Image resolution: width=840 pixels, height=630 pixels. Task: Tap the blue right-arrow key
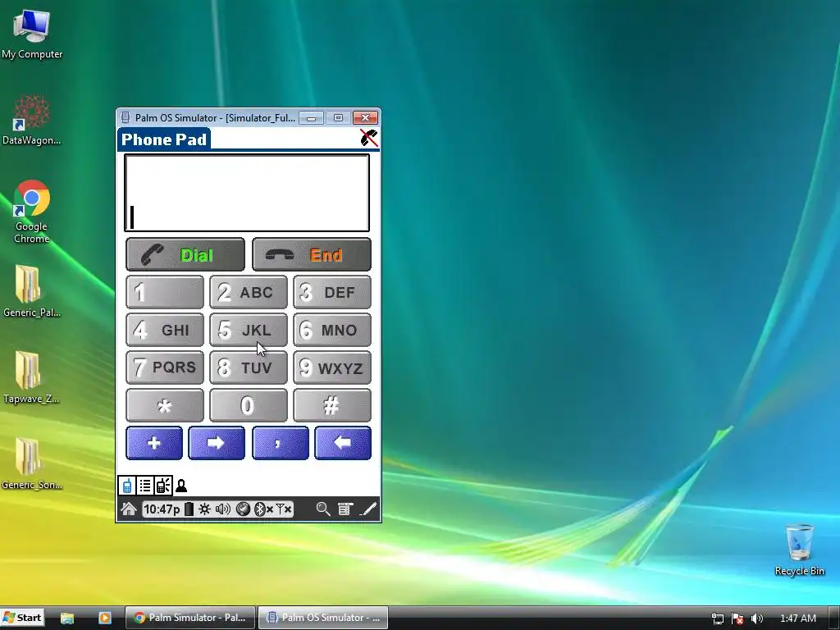pyautogui.click(x=217, y=443)
